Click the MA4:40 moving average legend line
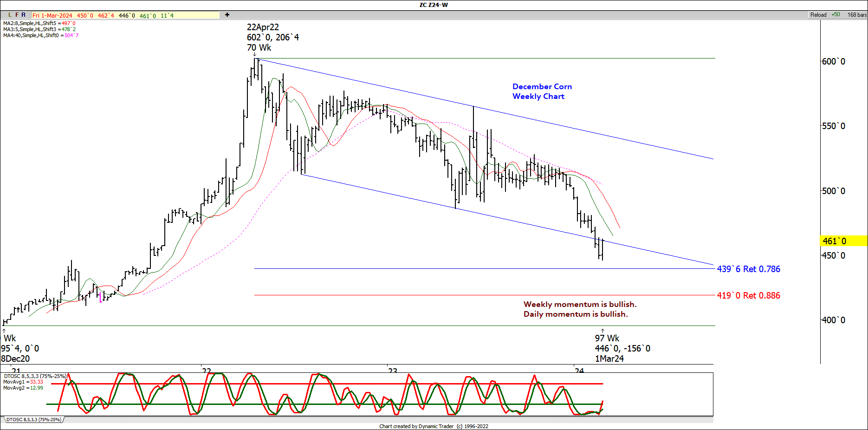The width and height of the screenshot is (868, 430). coord(41,35)
